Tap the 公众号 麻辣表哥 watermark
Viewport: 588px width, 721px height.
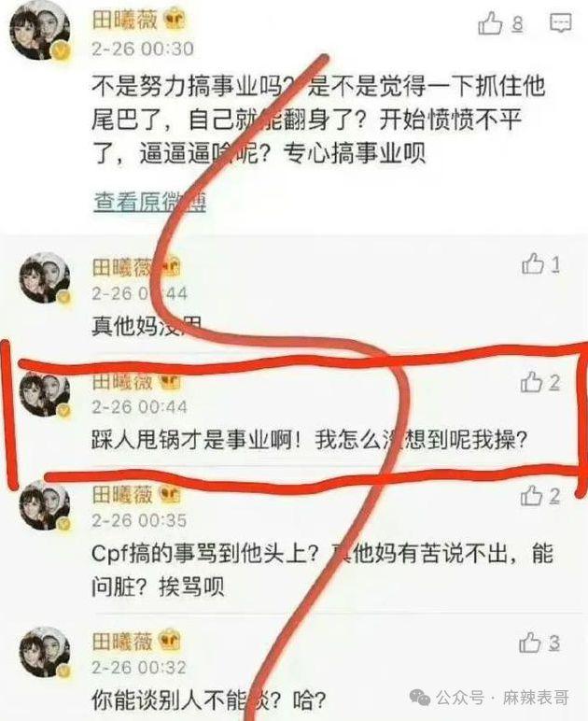(x=489, y=698)
